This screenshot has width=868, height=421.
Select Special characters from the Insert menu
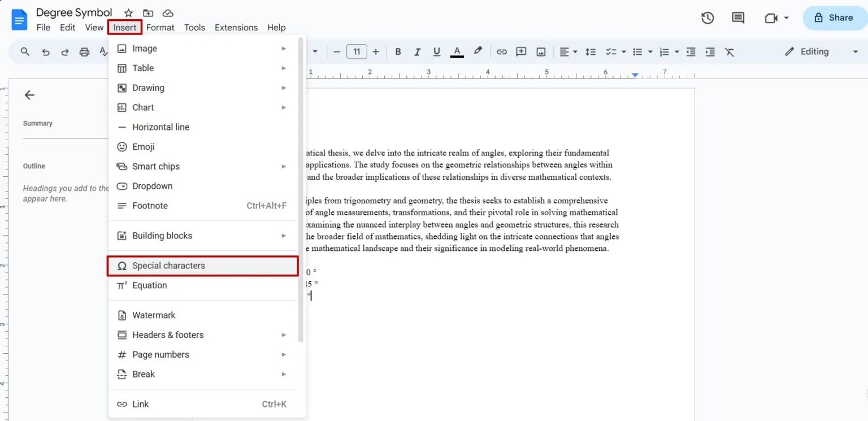click(x=168, y=266)
